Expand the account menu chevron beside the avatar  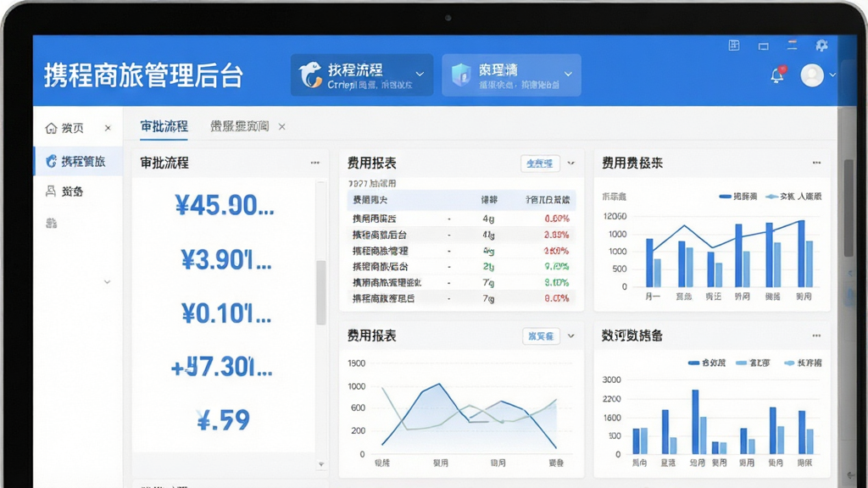tap(832, 75)
